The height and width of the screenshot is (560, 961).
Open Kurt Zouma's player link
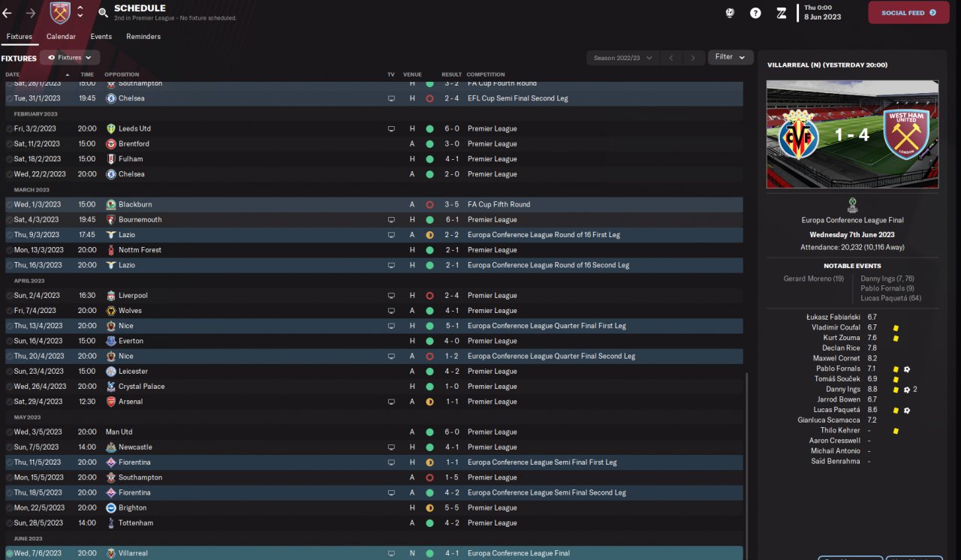pos(842,338)
